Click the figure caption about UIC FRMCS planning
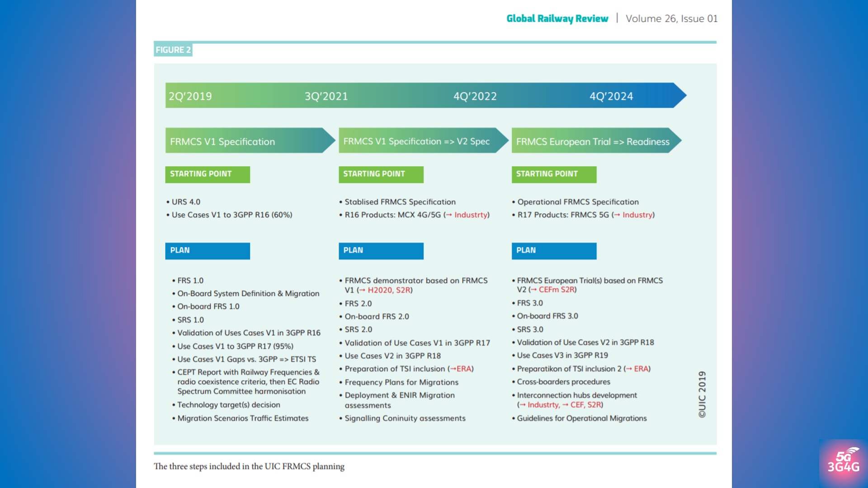 tap(249, 466)
